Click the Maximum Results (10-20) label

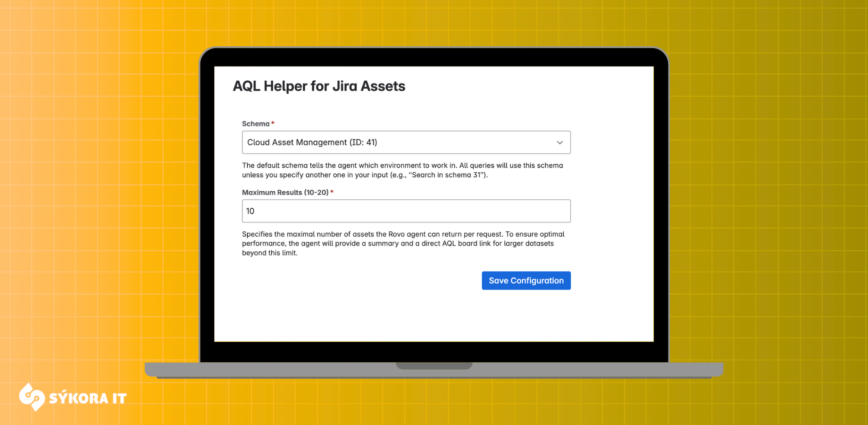(x=285, y=193)
